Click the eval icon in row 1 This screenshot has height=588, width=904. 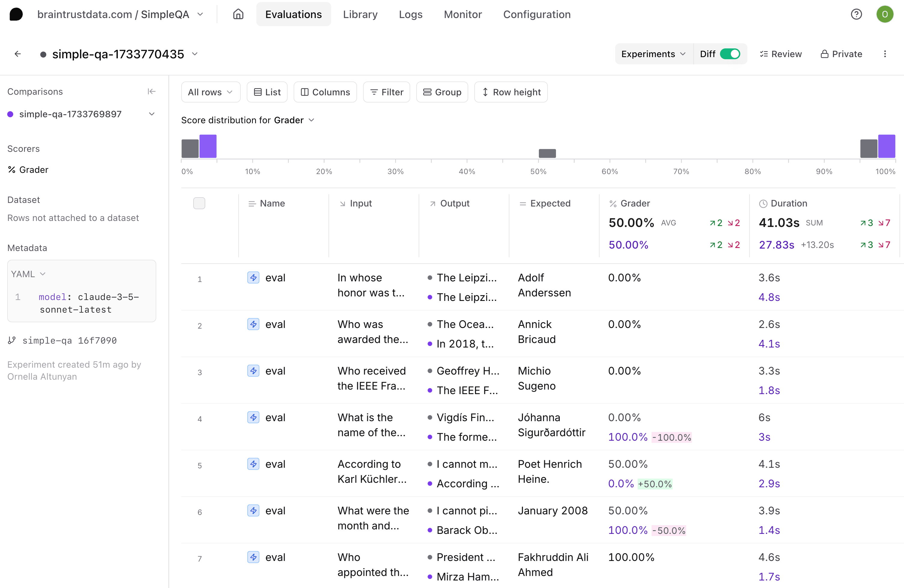[x=253, y=278]
